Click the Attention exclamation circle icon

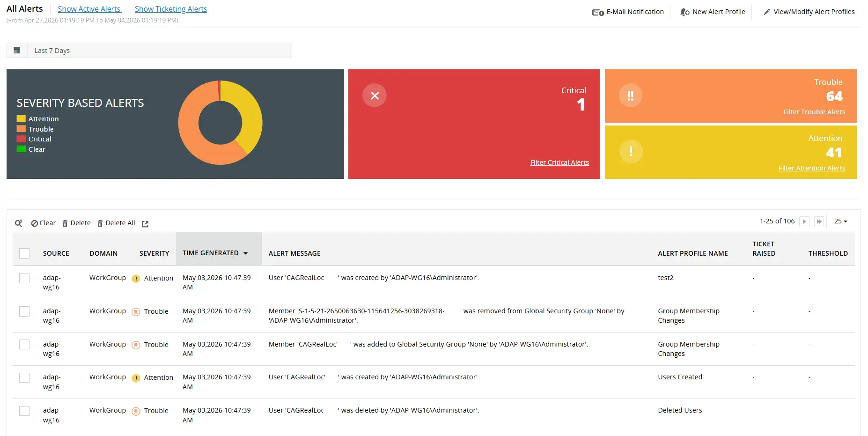pyautogui.click(x=631, y=151)
